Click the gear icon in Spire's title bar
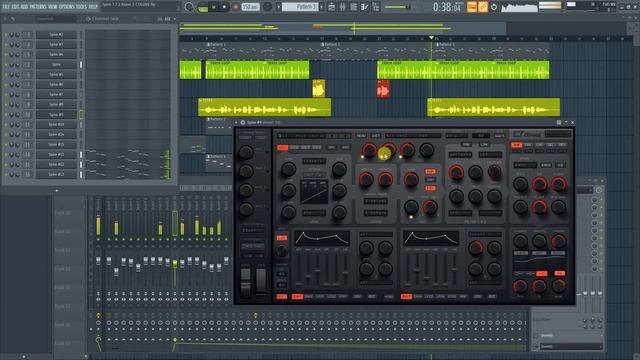This screenshot has width=640, height=360. coord(242,122)
